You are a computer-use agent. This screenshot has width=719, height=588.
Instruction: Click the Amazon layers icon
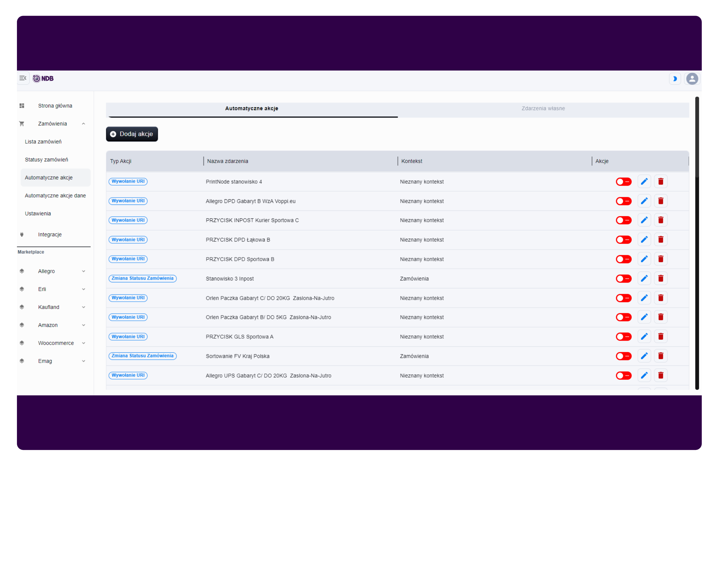click(22, 325)
